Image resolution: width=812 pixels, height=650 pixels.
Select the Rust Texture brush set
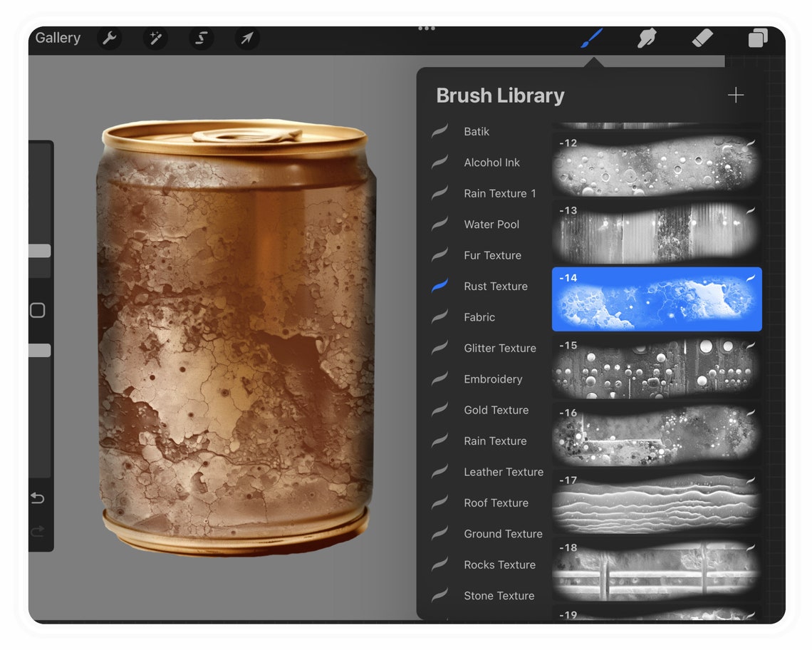point(496,286)
